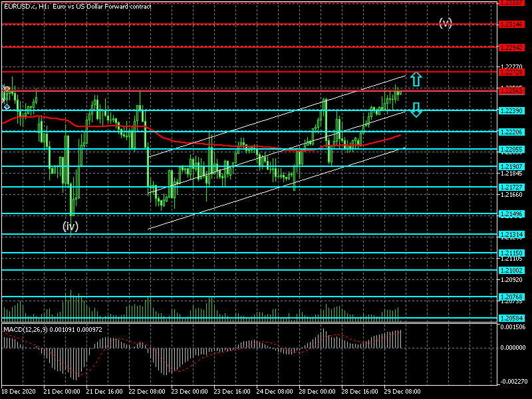This screenshot has height=399, width=532.
Task: Click the 1.22390 cyan price level tag
Action: pos(511,110)
